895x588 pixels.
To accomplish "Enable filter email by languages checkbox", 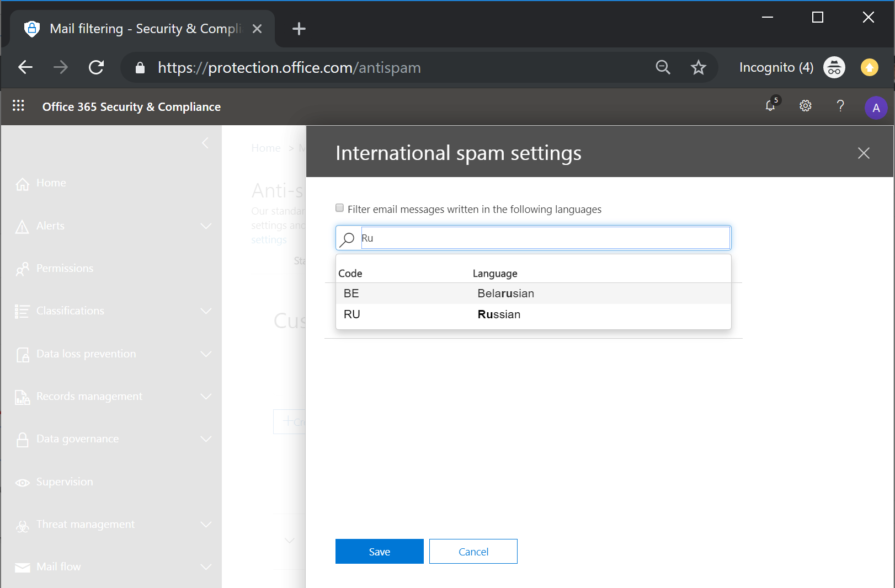I will (340, 208).
